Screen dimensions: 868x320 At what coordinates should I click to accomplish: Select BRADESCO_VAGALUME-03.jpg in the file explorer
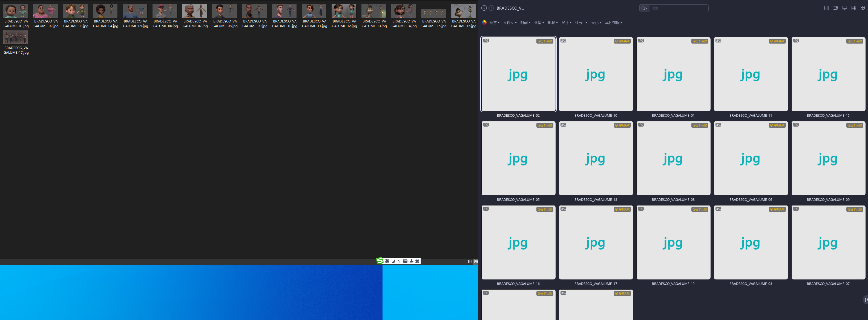76,16
